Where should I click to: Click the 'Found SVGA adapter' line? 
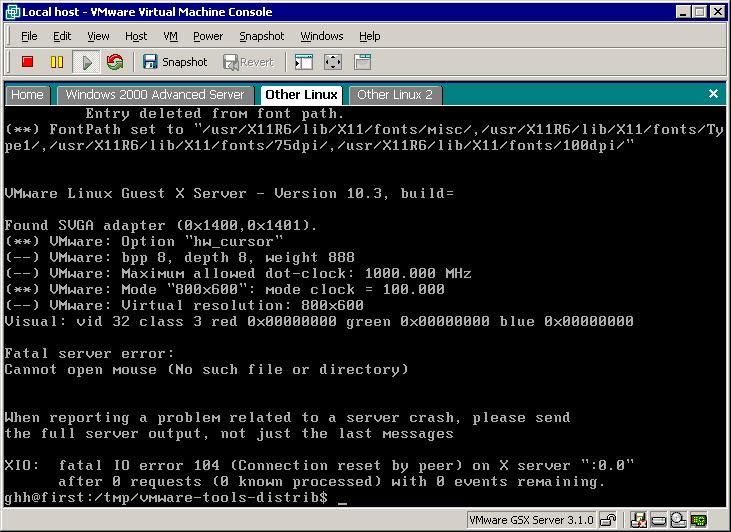[x=161, y=226]
